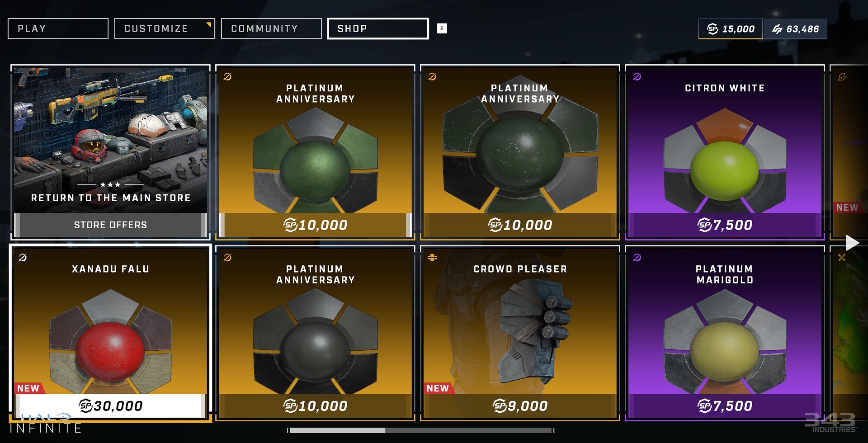Click the yellow notification corner on Customize
This screenshot has width=868, height=443.
(x=209, y=24)
